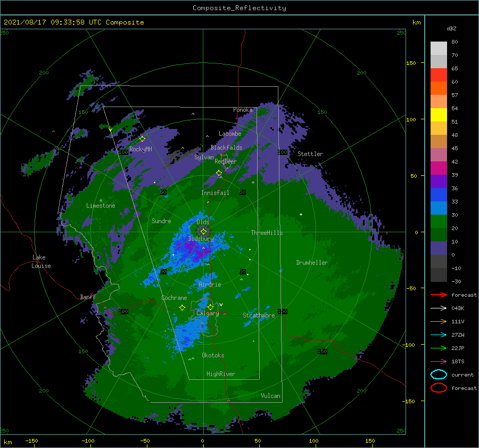Pick the red swatch between 65 and 60 dBZ
This screenshot has width=479, height=448.
tap(439, 75)
